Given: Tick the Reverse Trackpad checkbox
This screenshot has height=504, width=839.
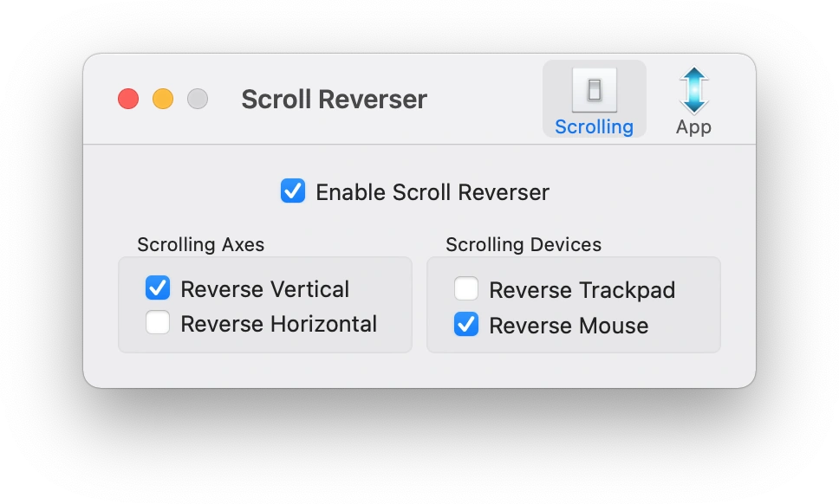Looking at the screenshot, I should point(466,289).
